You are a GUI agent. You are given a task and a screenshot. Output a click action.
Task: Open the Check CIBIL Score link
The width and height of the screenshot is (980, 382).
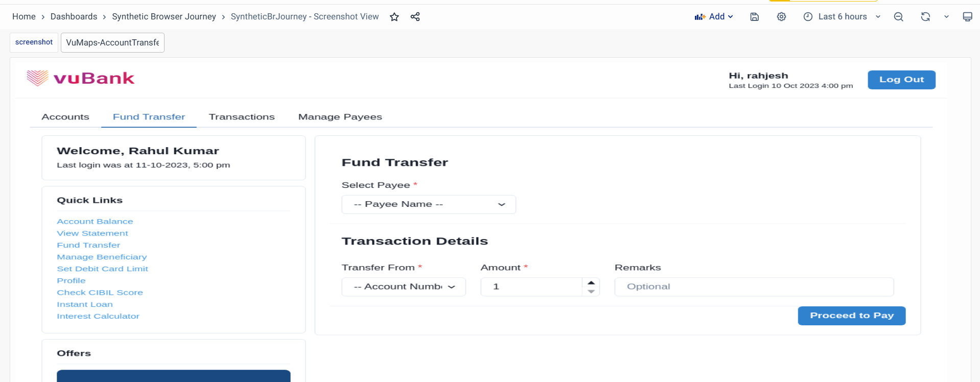pos(100,293)
